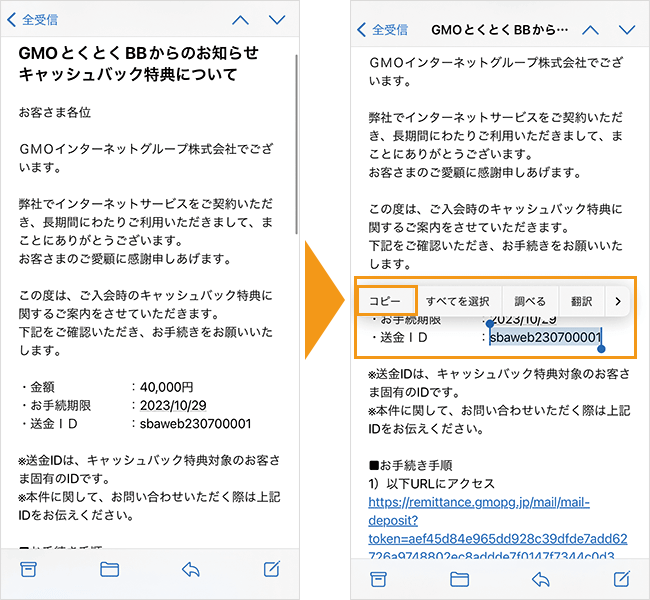Open next message arrow in right screen
650x600 pixels.
[627, 30]
